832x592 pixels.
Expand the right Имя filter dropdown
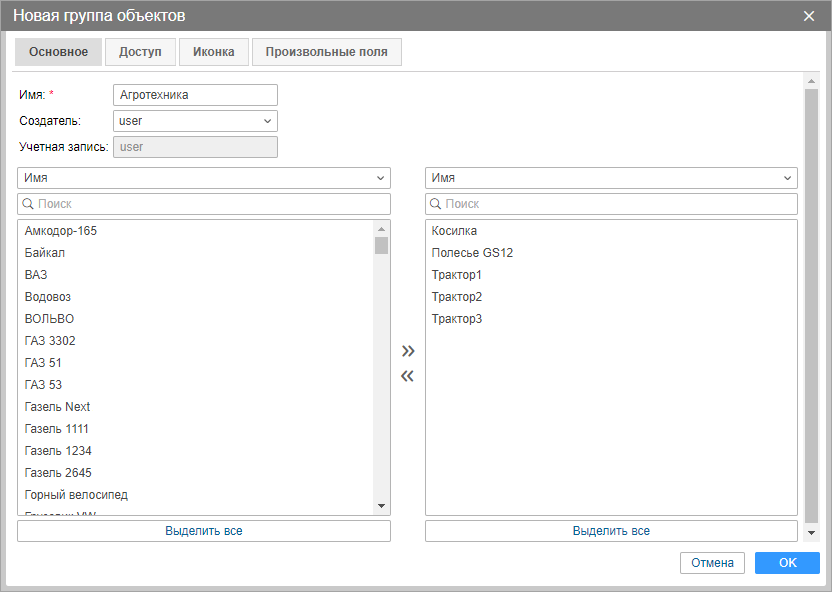[x=611, y=178]
